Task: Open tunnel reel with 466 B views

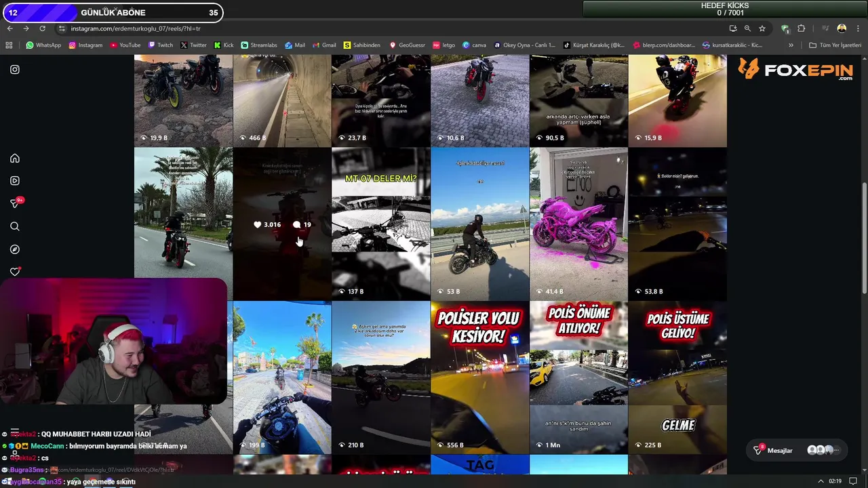Action: (x=282, y=102)
